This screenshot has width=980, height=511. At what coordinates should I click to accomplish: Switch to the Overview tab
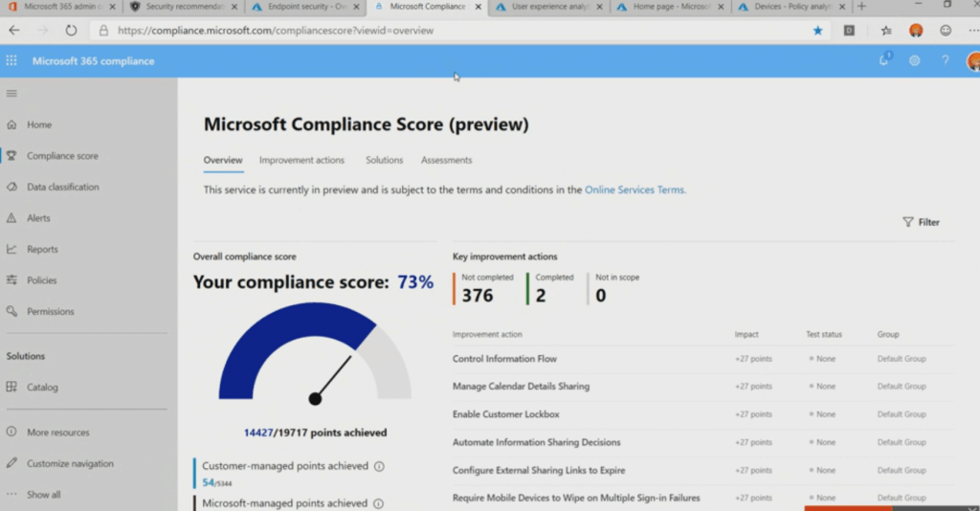(223, 160)
